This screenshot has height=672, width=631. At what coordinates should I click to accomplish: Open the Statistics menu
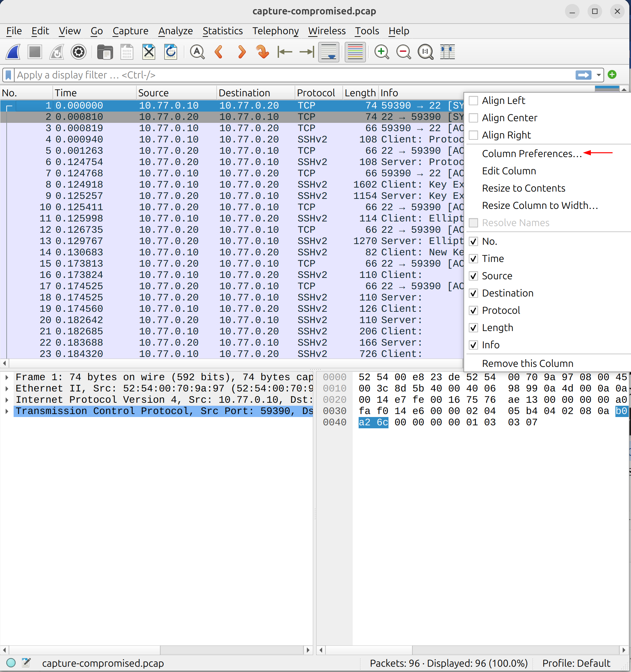pyautogui.click(x=223, y=31)
